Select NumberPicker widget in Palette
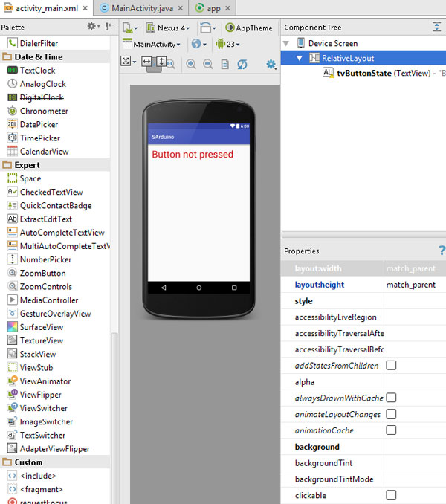446x504 pixels. pyautogui.click(x=39, y=259)
